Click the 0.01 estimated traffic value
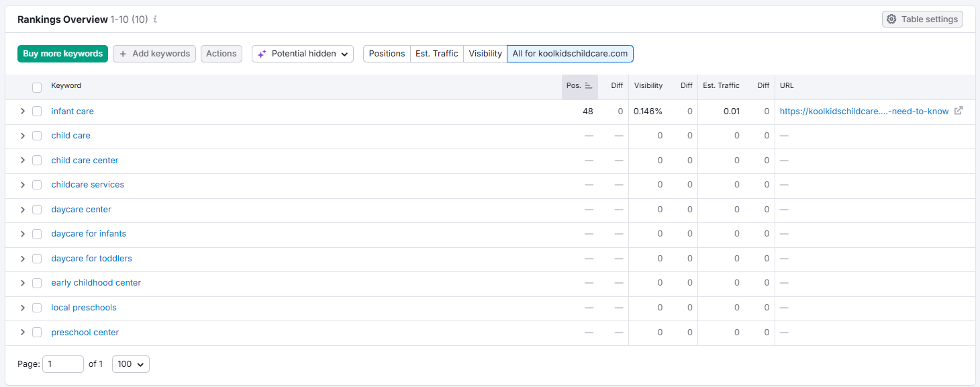980x387 pixels. [732, 112]
